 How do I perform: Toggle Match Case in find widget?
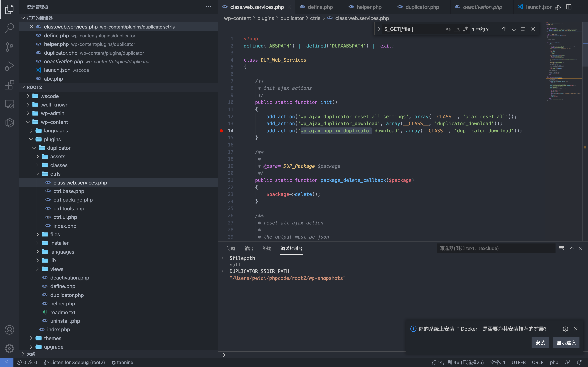pyautogui.click(x=448, y=29)
